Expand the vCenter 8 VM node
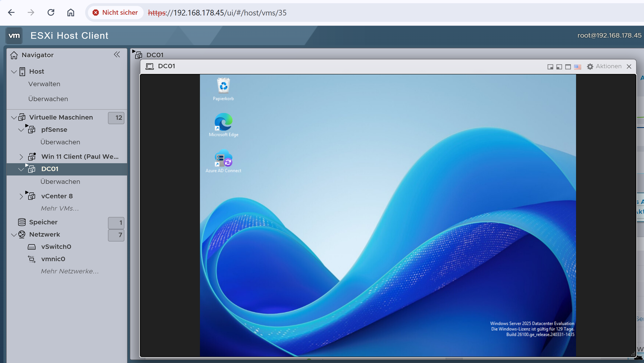644x363 pixels. pyautogui.click(x=21, y=196)
